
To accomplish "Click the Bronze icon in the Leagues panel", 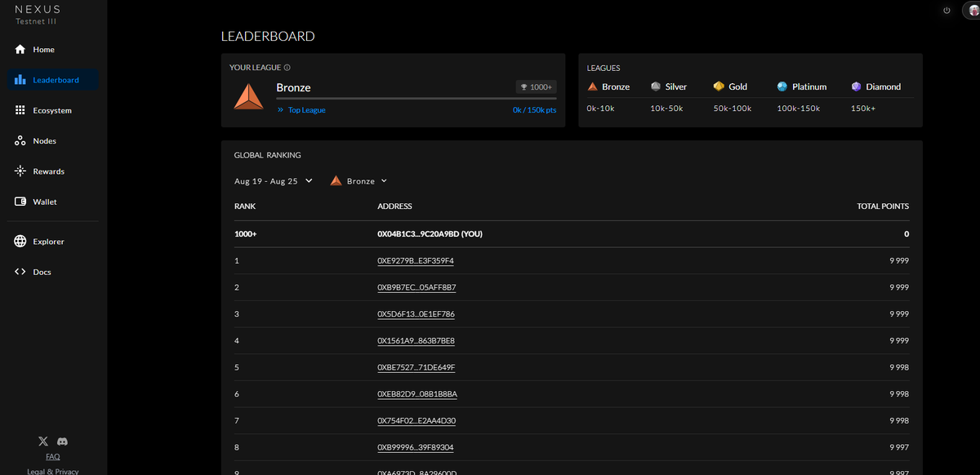I will (593, 87).
